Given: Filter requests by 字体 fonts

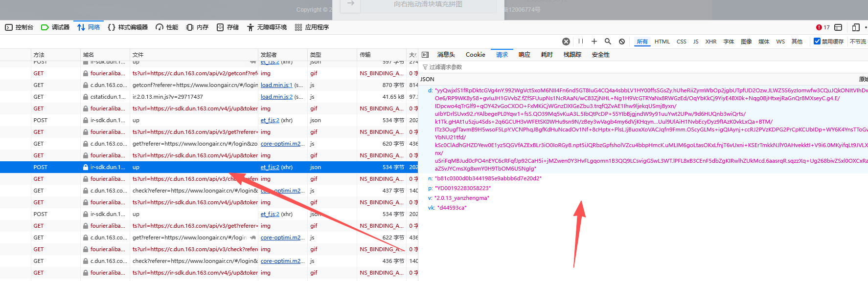Looking at the screenshot, I should [x=729, y=42].
